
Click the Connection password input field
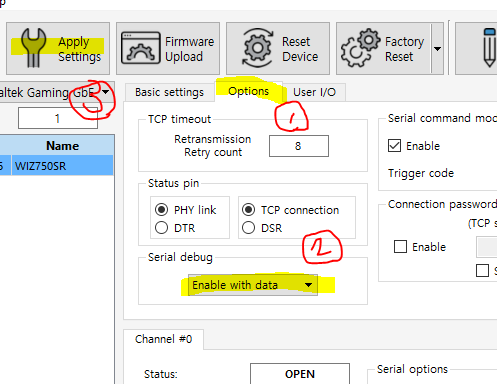(487, 247)
